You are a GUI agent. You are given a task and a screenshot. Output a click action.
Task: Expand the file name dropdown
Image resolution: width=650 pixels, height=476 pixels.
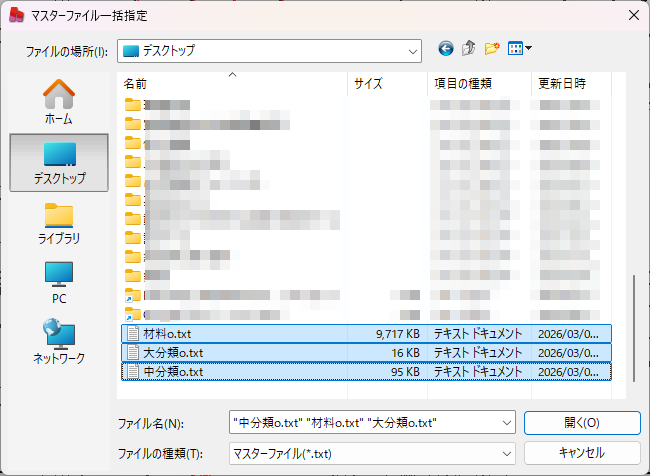(505, 422)
